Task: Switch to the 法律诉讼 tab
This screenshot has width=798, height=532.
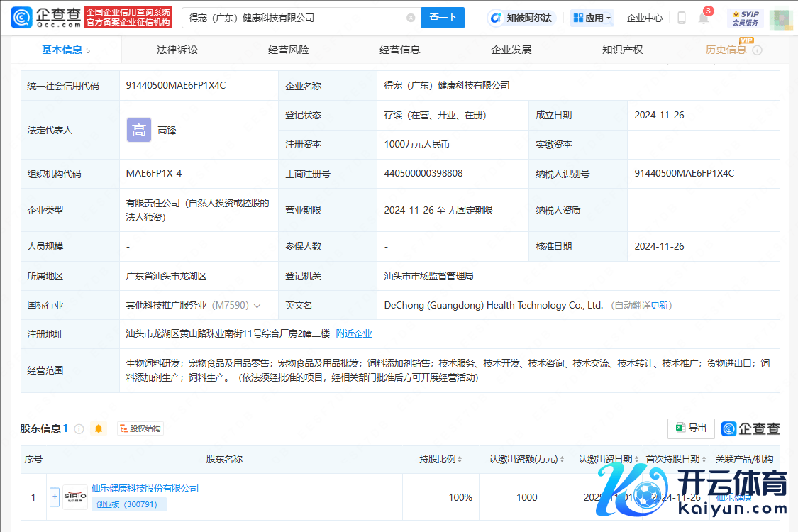Action: [177, 50]
